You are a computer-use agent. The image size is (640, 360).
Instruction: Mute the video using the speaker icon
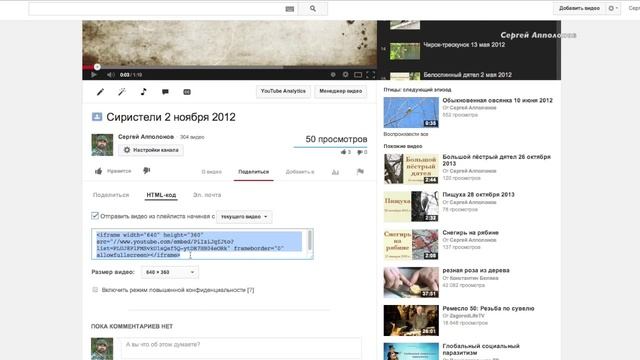pyautogui.click(x=110, y=75)
